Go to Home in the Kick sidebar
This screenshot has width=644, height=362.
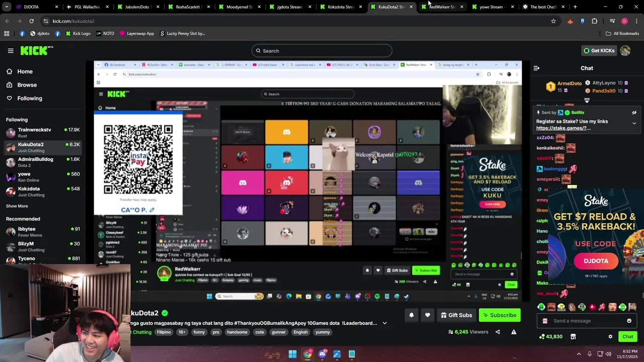click(x=20, y=71)
